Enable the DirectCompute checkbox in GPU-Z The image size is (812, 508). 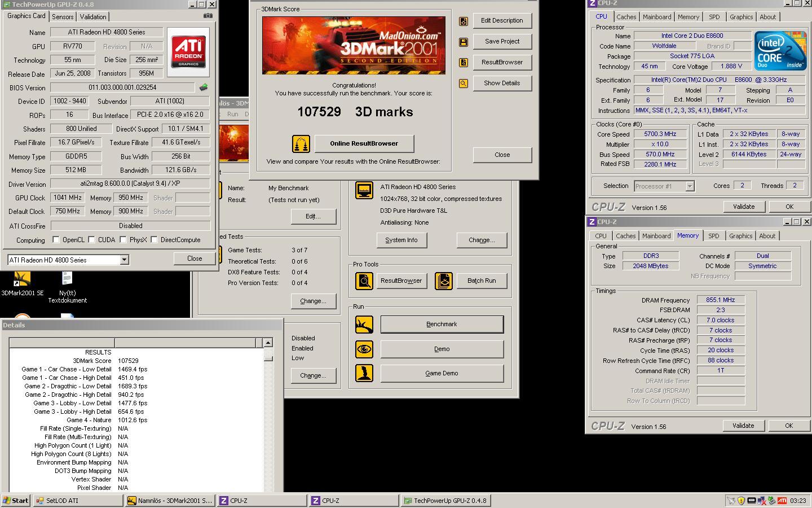[154, 240]
